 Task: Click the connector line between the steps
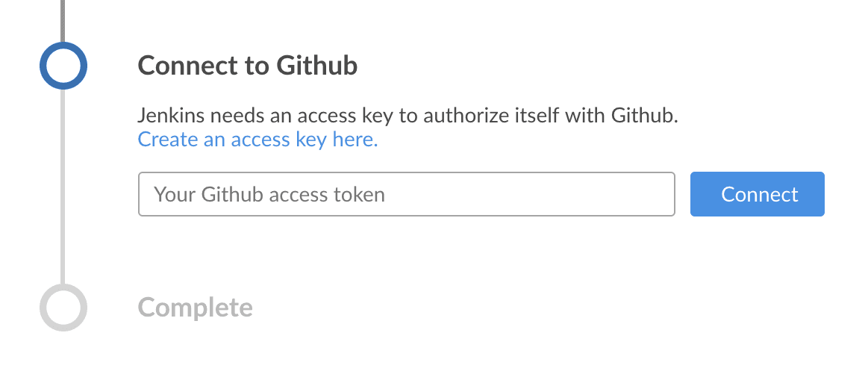pyautogui.click(x=63, y=187)
